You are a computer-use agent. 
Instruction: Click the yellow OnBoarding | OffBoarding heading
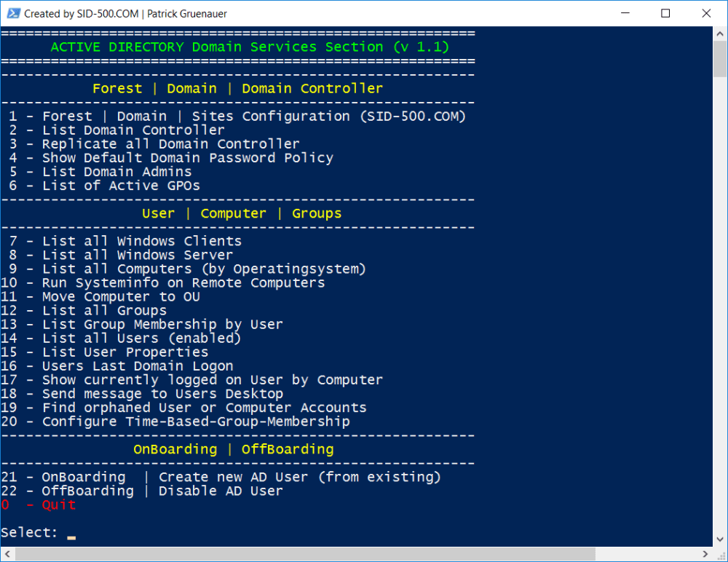click(233, 450)
